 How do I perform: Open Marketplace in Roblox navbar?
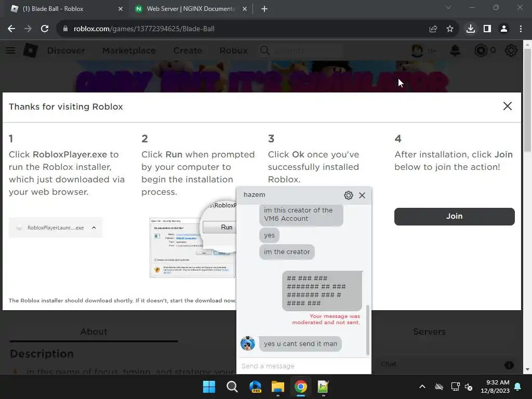[x=129, y=50]
